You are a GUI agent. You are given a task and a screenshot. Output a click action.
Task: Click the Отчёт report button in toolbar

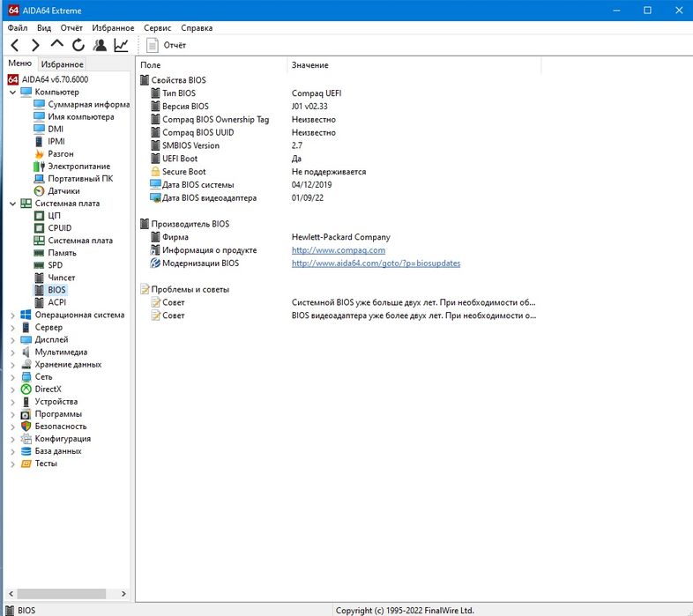166,45
